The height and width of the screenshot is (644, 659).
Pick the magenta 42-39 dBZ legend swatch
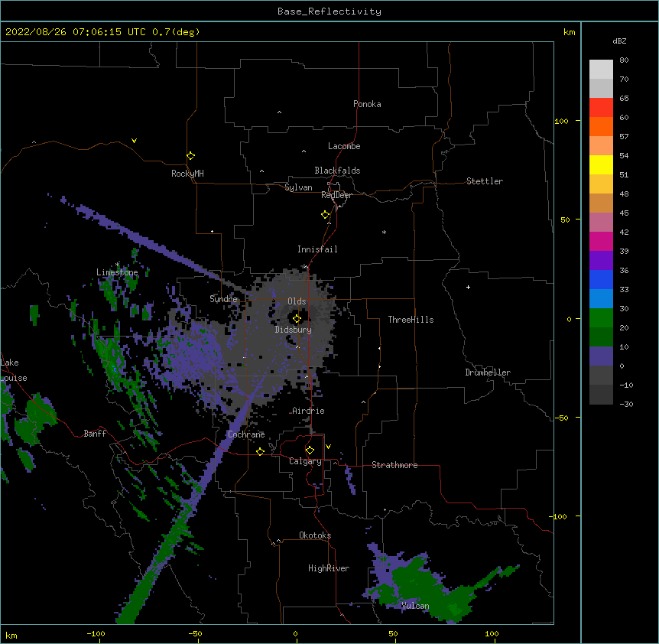coord(601,241)
